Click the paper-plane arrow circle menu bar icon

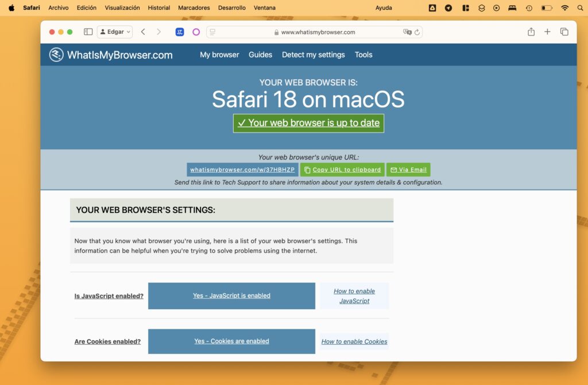click(448, 8)
